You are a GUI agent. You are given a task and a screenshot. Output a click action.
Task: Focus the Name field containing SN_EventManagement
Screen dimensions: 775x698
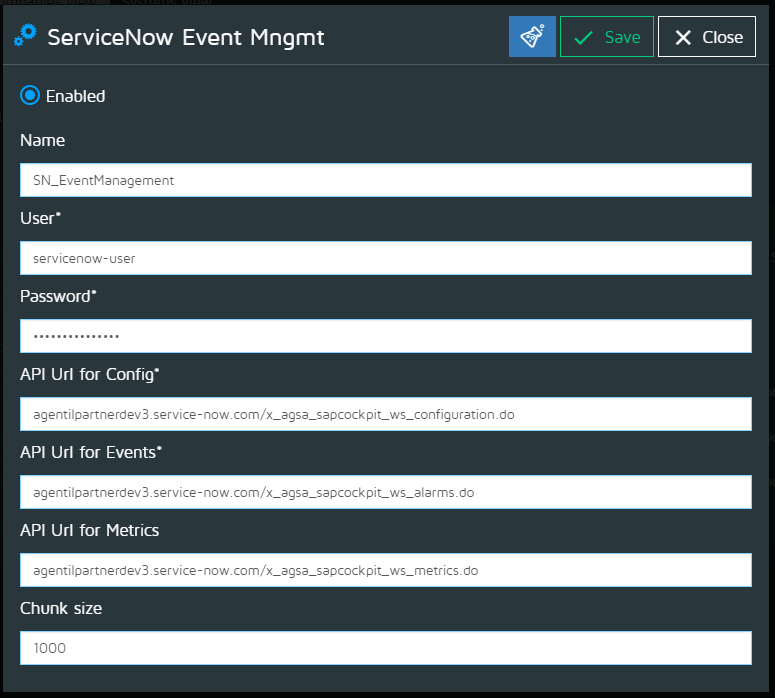[x=385, y=181]
